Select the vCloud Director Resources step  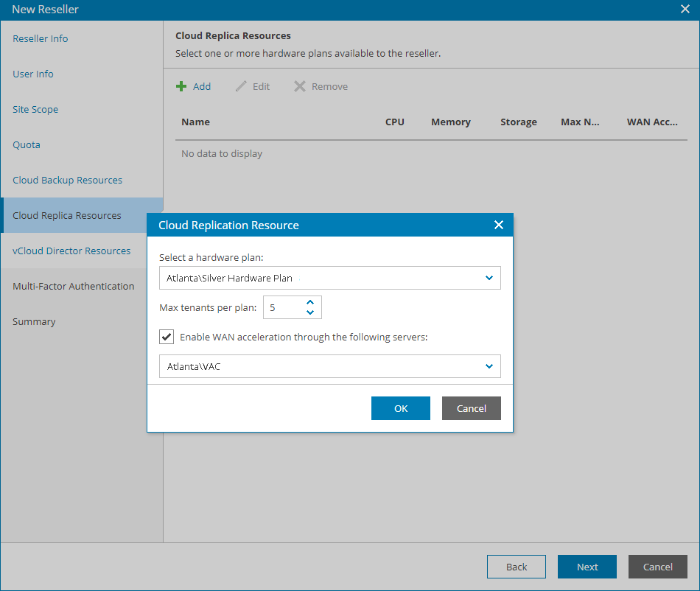(x=71, y=251)
